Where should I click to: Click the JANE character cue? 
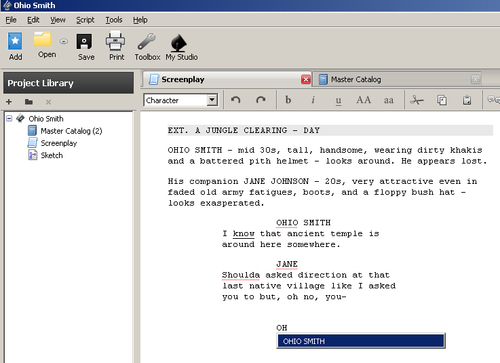click(x=287, y=264)
